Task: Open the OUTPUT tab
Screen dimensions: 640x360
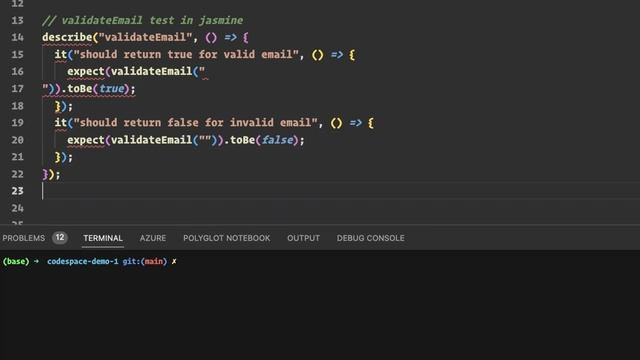Action: point(303,238)
